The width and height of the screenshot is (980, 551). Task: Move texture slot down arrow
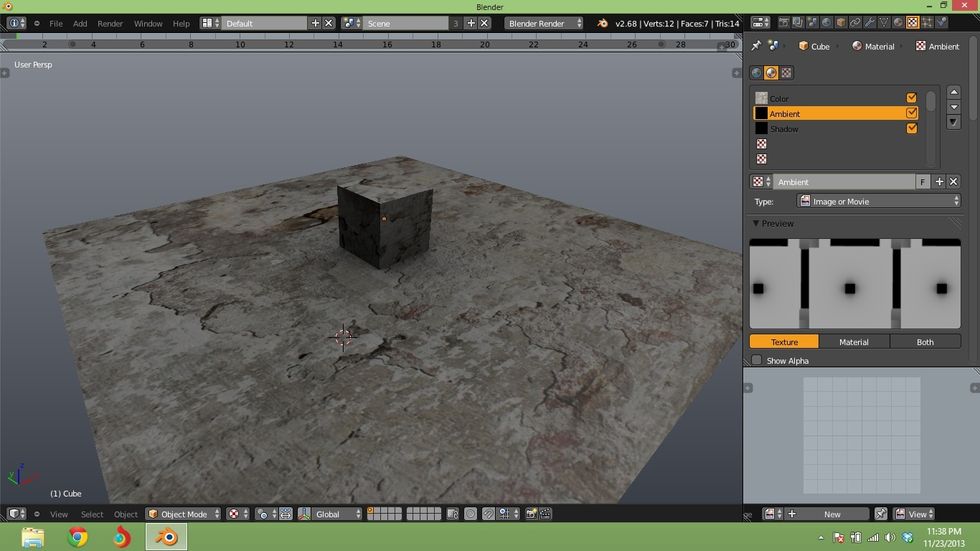coord(954,107)
